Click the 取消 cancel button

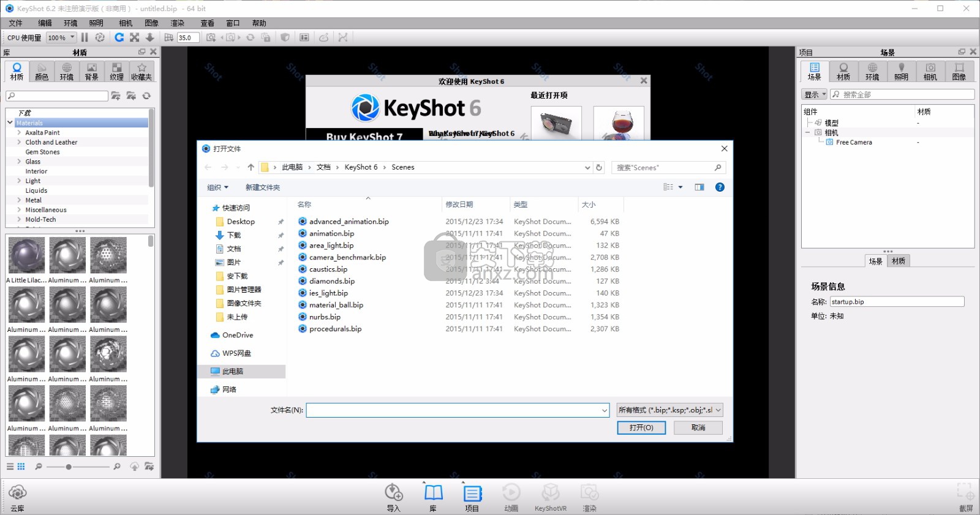(x=698, y=428)
